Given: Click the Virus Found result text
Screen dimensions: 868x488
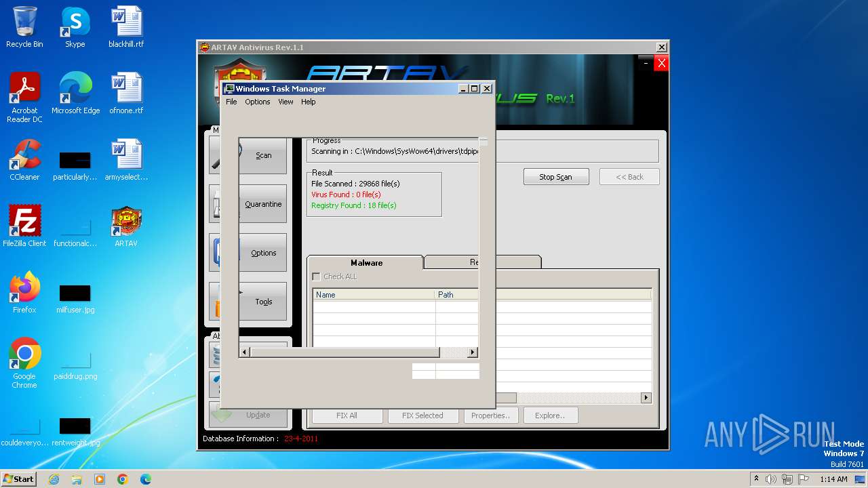Looking at the screenshot, I should pos(346,195).
